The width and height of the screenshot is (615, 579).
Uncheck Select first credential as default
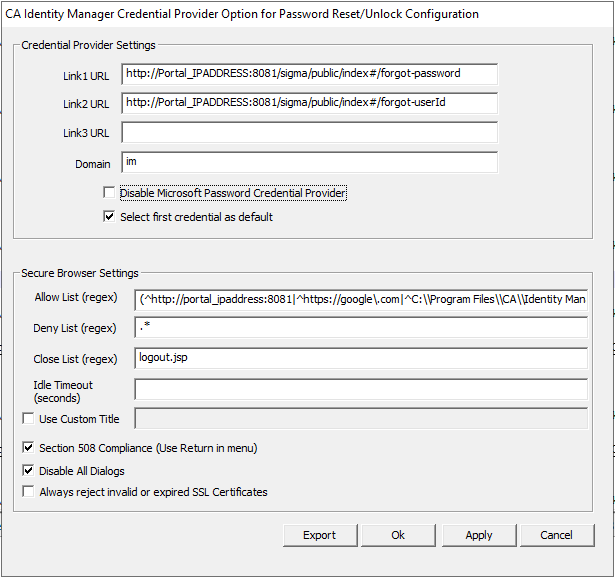click(x=109, y=217)
